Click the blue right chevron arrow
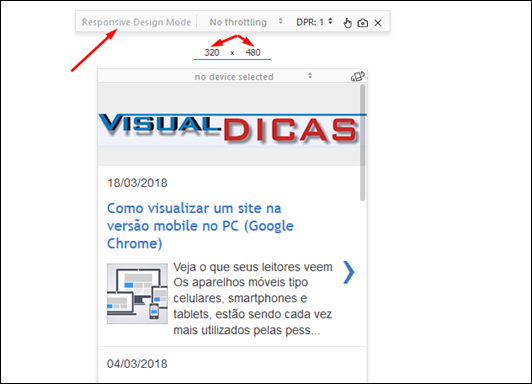Viewport: 532px width, 384px height. point(348,272)
